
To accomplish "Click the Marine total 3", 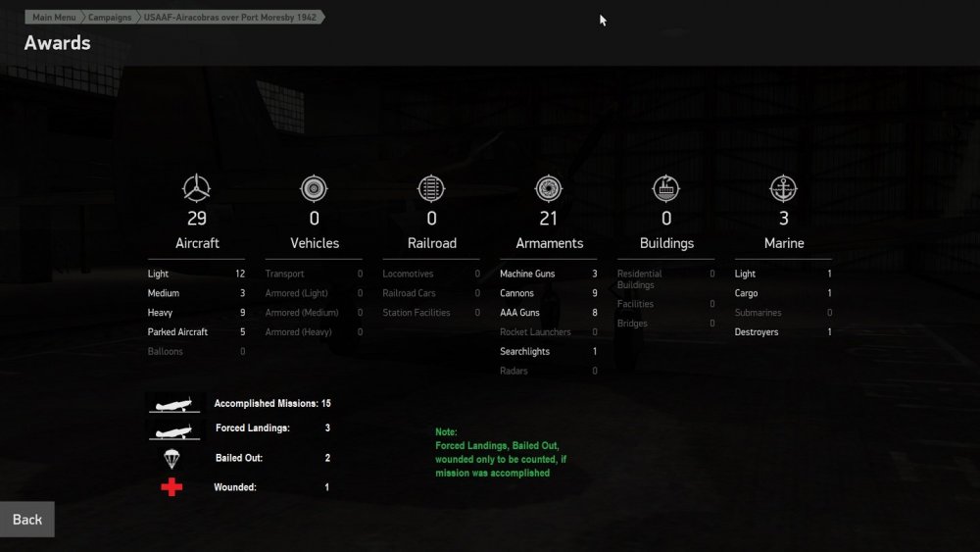I will point(784,219).
